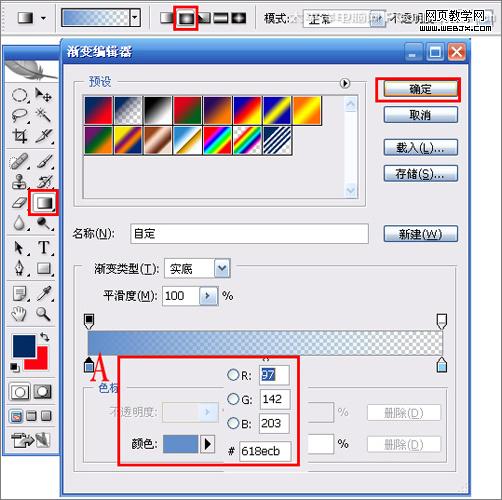The image size is (502, 500).
Task: Choose Radial gradient style in options bar
Action: [x=186, y=18]
